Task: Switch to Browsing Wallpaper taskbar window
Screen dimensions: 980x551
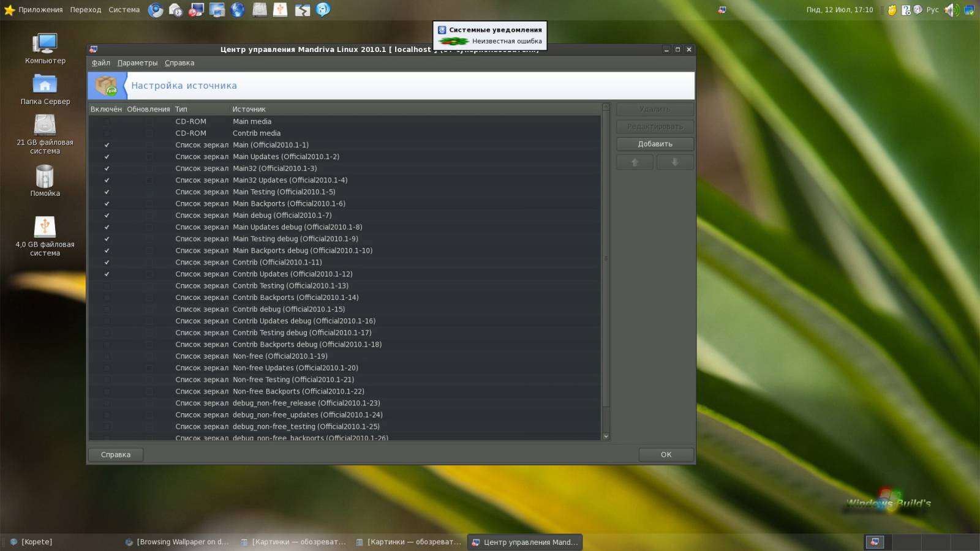Action: [177, 542]
